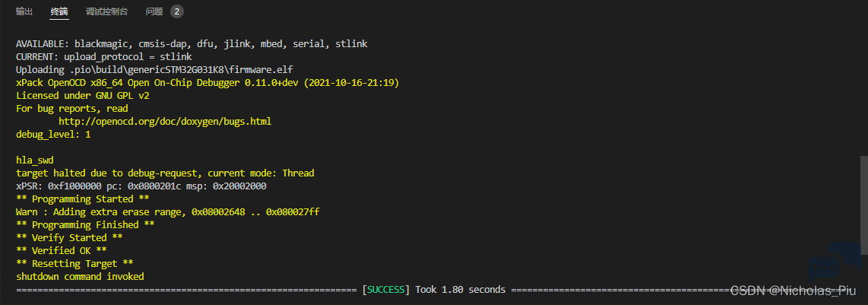
Task: Open the openocd.org bugs.html link
Action: [165, 121]
